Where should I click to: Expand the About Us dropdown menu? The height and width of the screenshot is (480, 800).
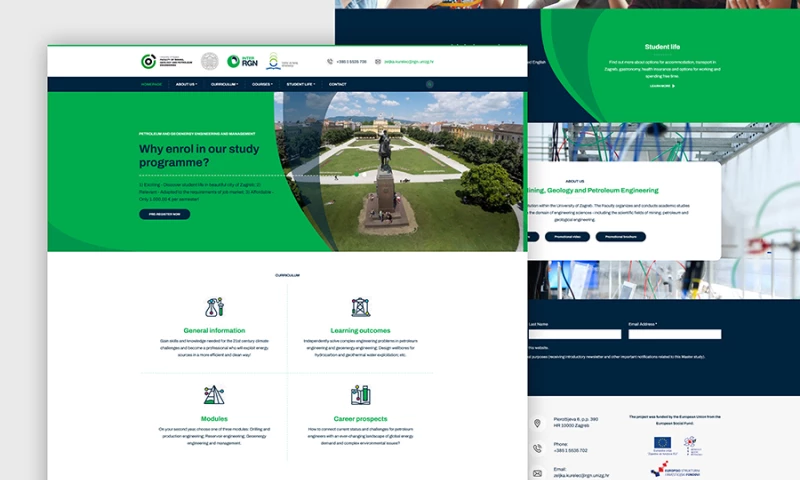click(186, 84)
